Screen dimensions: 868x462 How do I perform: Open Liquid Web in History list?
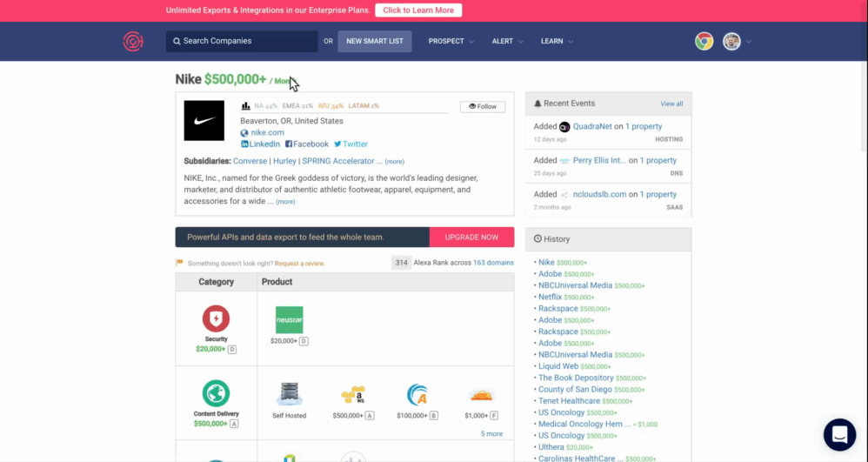coord(558,366)
